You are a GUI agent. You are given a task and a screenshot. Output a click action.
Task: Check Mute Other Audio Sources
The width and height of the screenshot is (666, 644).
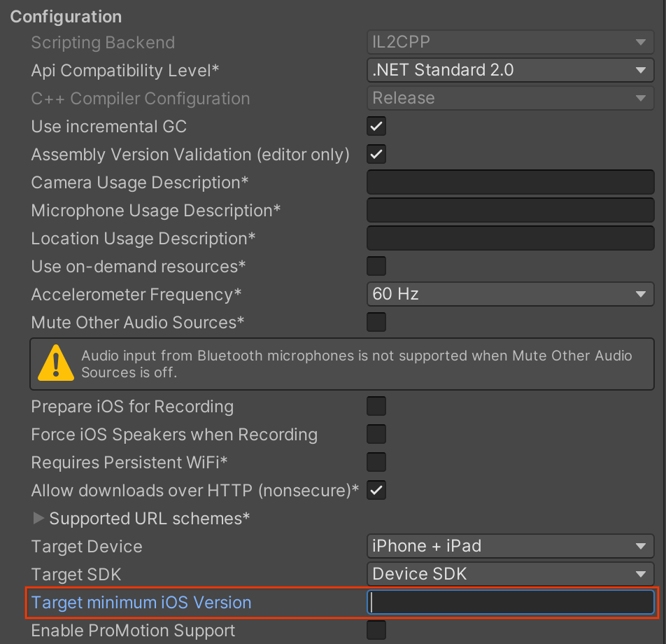376,323
